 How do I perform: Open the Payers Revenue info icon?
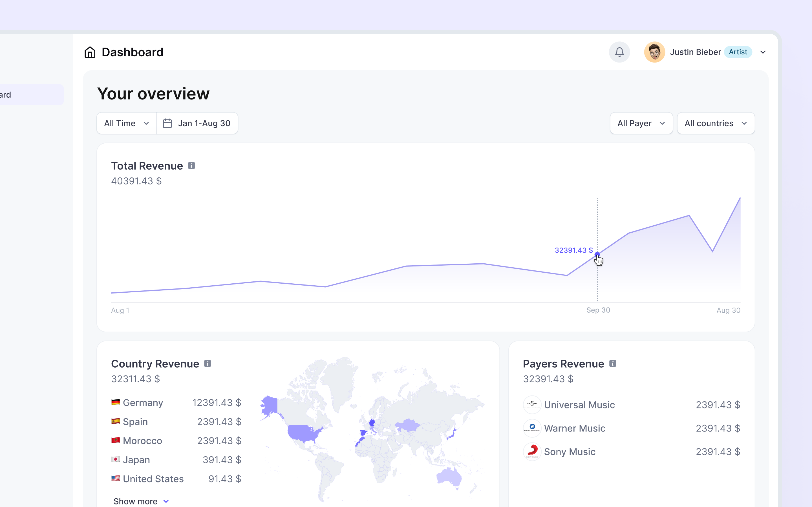[613, 363]
